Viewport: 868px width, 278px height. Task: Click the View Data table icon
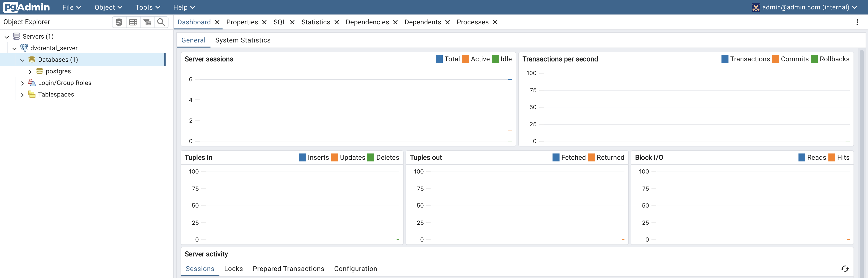point(133,22)
